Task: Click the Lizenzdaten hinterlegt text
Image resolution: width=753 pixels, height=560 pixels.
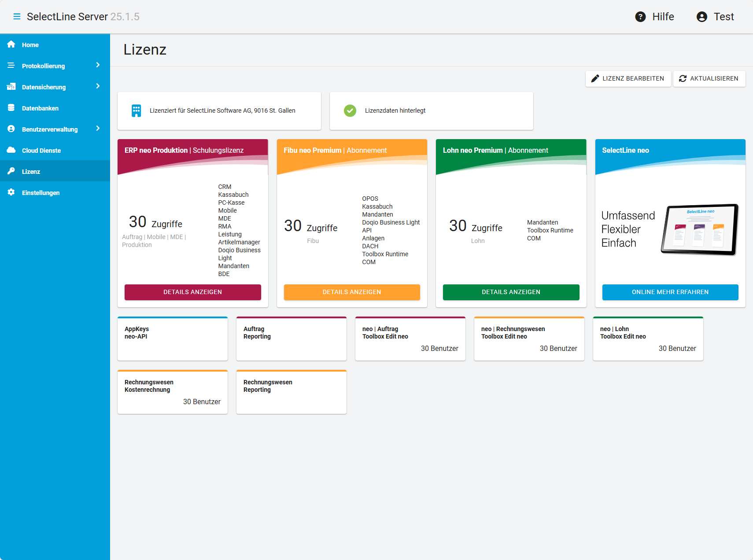Action: tap(395, 111)
